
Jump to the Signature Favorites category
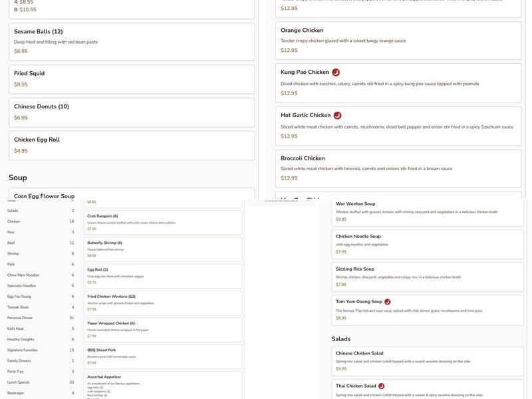23,350
